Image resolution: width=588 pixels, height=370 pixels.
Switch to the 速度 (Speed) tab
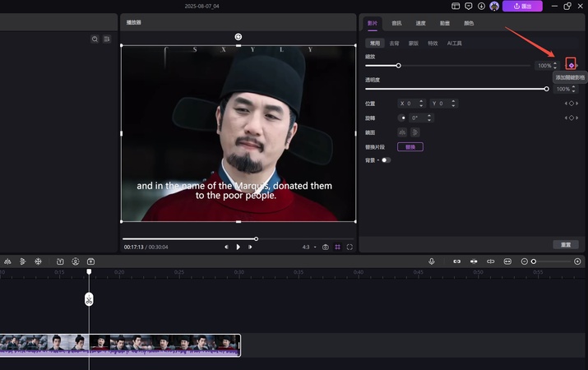420,23
